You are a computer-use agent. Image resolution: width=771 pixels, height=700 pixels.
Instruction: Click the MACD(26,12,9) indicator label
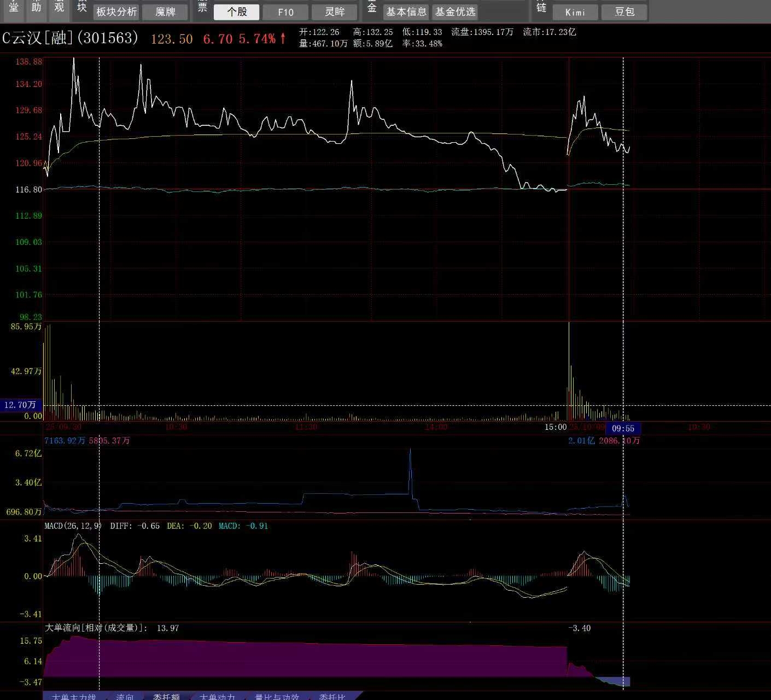(x=73, y=526)
